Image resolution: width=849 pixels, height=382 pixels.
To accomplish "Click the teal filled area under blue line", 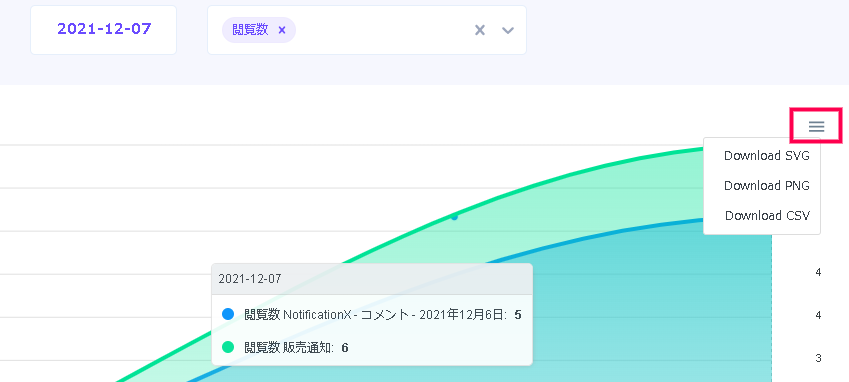I will 650,314.
